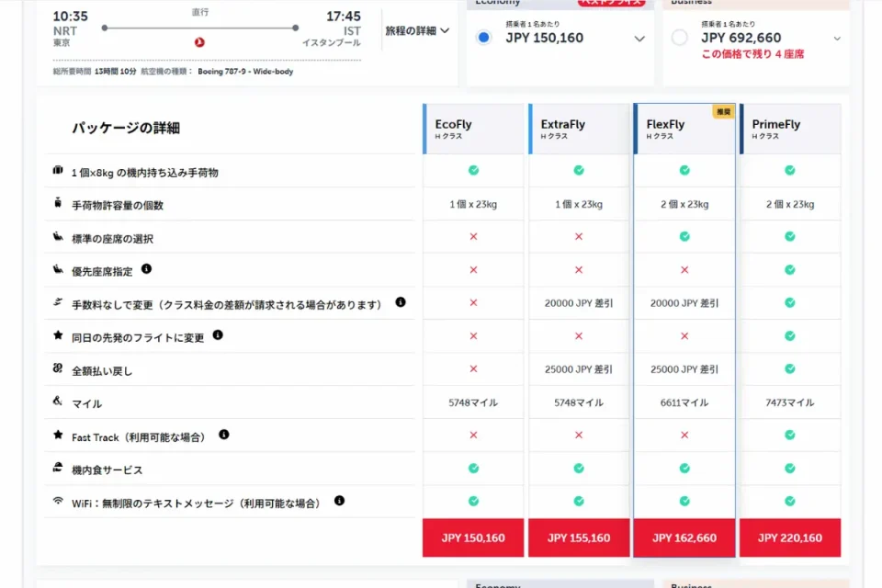Click the refund icon for 全額払い戻し
Screen dimensions: 882x588
57,368
